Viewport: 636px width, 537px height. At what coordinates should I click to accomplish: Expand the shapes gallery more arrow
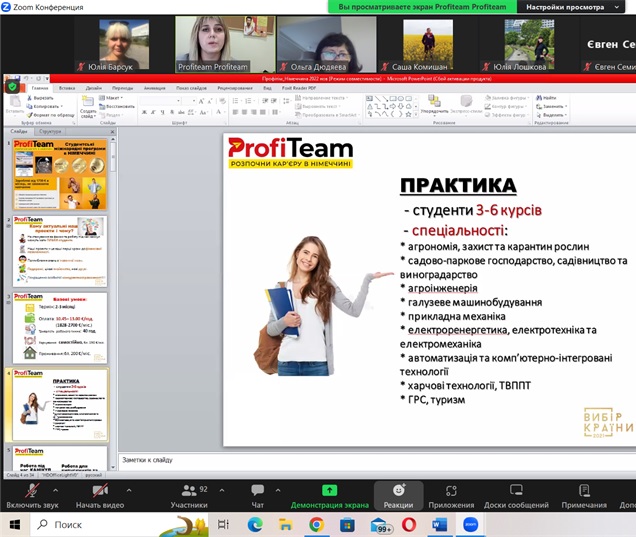416,115
